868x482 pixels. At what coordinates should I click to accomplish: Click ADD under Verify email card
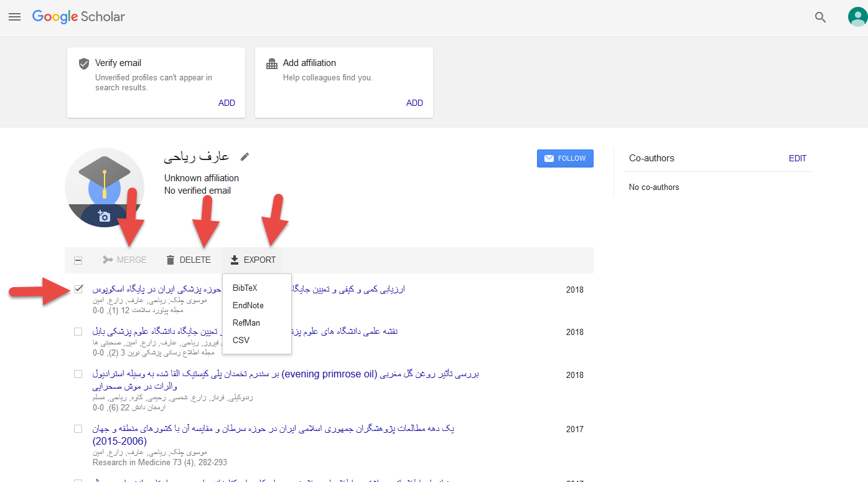[x=226, y=103]
